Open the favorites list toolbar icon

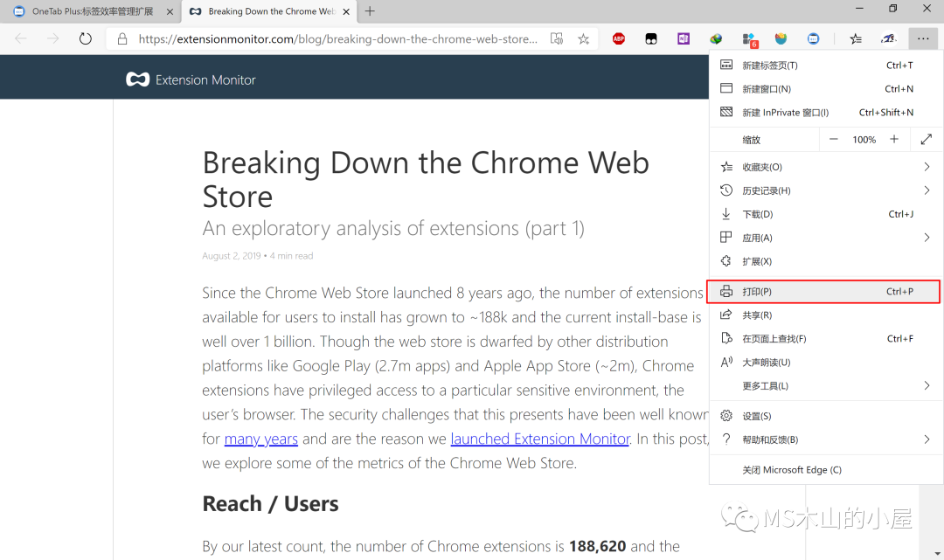click(856, 39)
